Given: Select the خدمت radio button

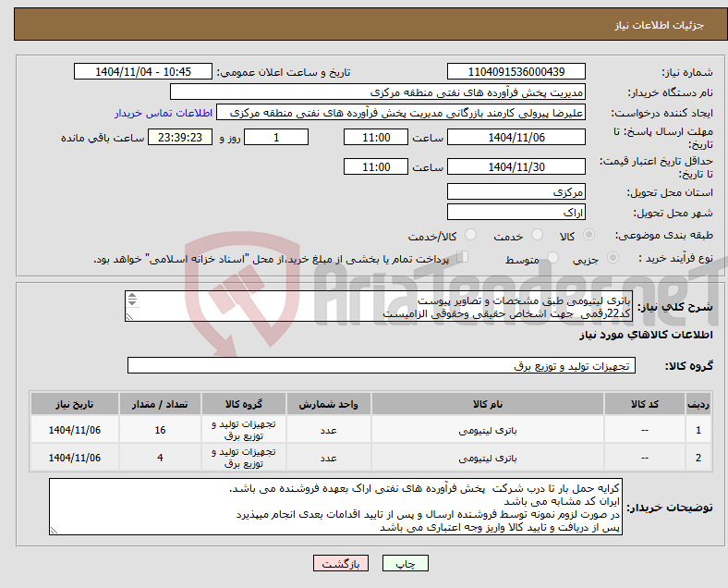Looking at the screenshot, I should point(537,235).
